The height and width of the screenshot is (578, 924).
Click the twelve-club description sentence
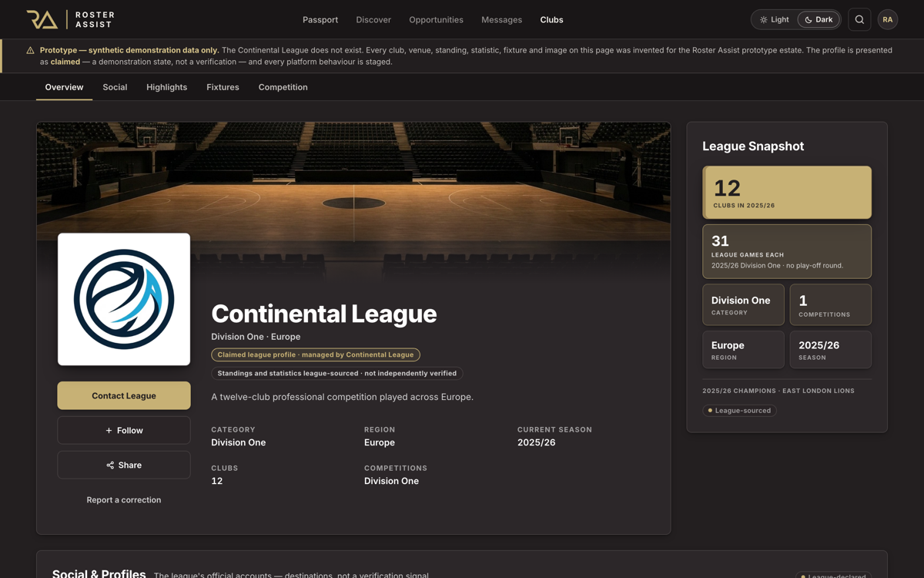342,397
